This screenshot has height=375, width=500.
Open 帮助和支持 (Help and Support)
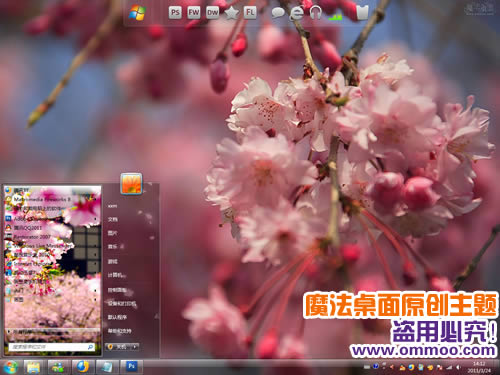(x=119, y=331)
